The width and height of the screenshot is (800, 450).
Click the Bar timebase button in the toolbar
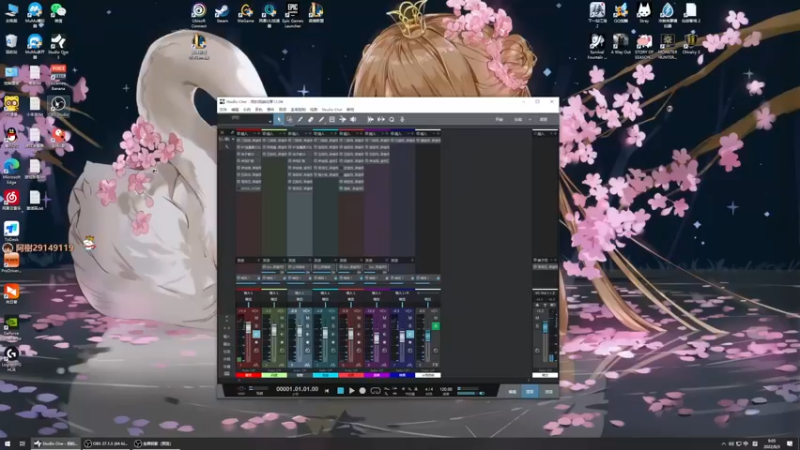tap(499, 119)
